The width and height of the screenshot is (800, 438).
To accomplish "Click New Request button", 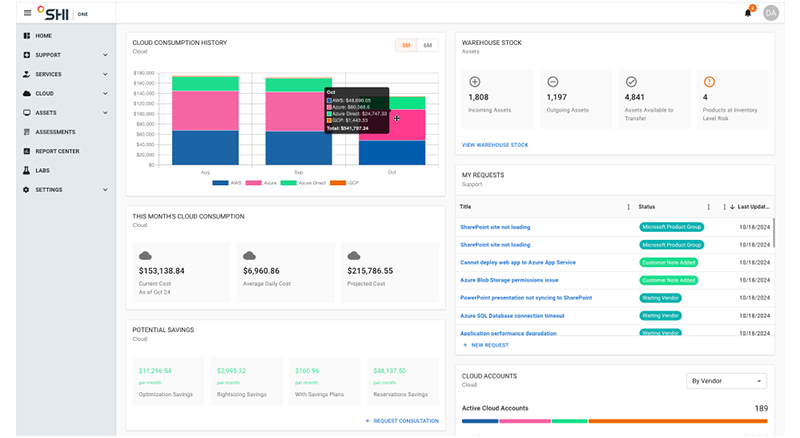I will pos(485,345).
